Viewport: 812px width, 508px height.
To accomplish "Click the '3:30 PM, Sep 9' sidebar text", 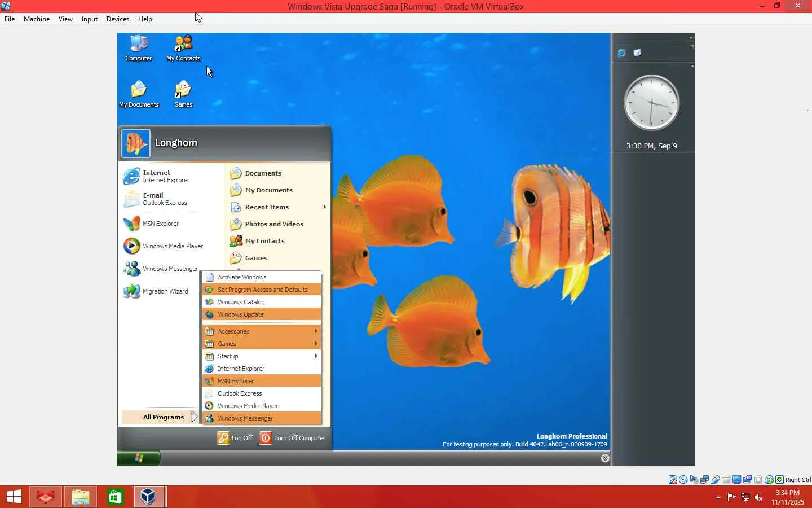I will point(651,146).
